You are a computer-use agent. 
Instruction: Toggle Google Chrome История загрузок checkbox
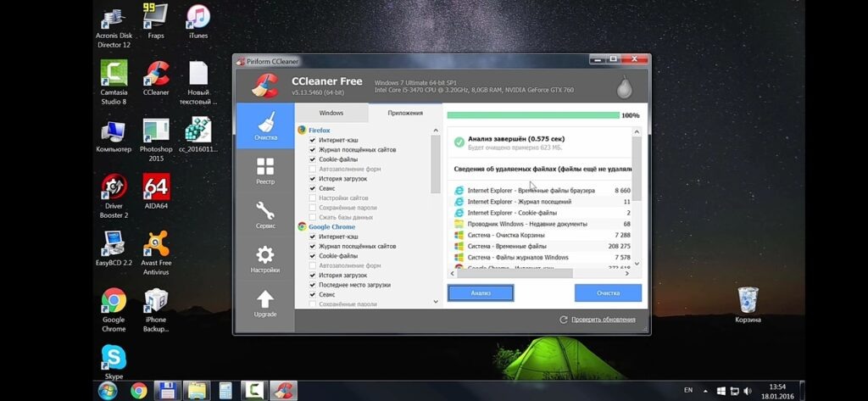coord(313,276)
